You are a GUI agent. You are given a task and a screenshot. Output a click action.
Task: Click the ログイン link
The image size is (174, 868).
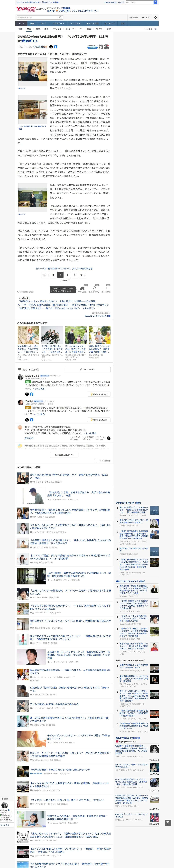click(x=51, y=11)
